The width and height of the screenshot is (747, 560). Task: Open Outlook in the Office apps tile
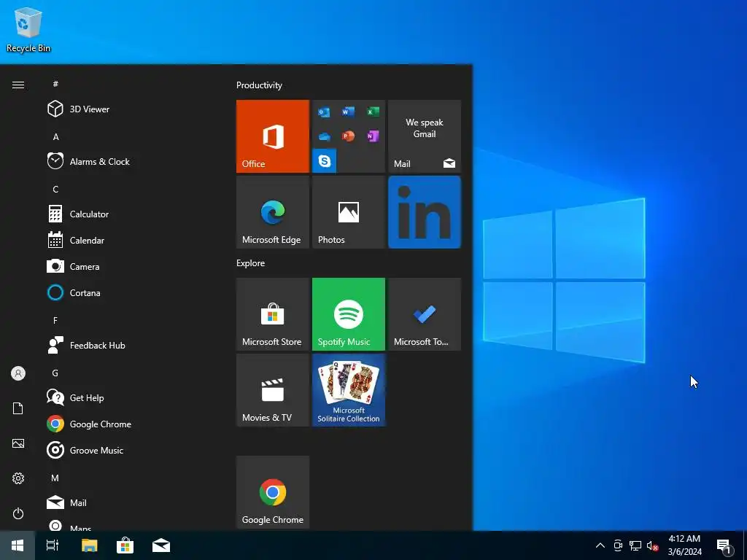tap(325, 112)
